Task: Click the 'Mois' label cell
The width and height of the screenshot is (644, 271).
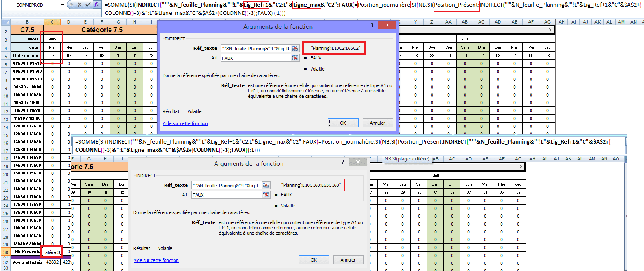Action: (x=27, y=39)
